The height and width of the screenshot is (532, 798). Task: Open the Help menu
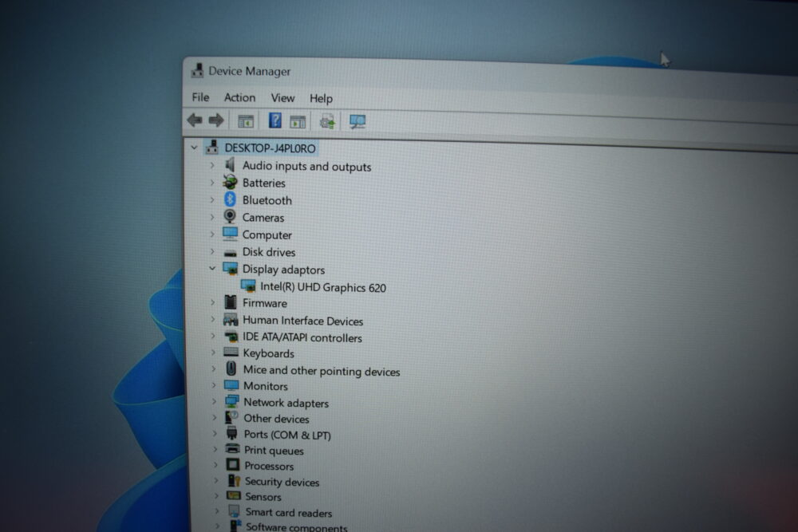tap(321, 98)
